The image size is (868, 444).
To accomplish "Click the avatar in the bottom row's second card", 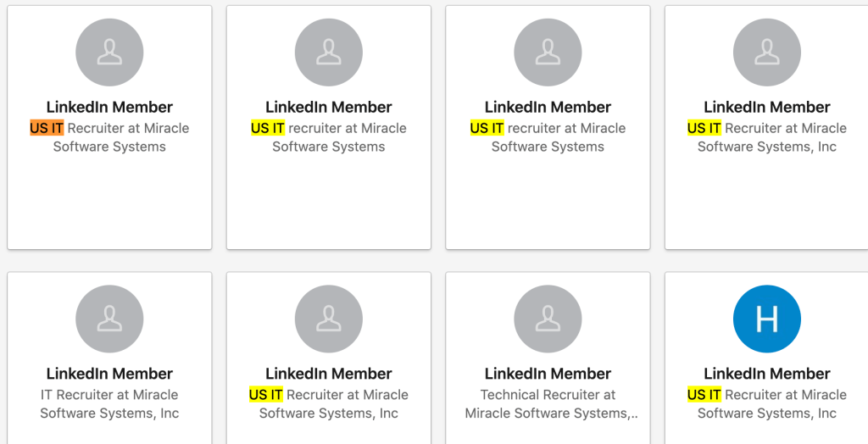I will 328,319.
